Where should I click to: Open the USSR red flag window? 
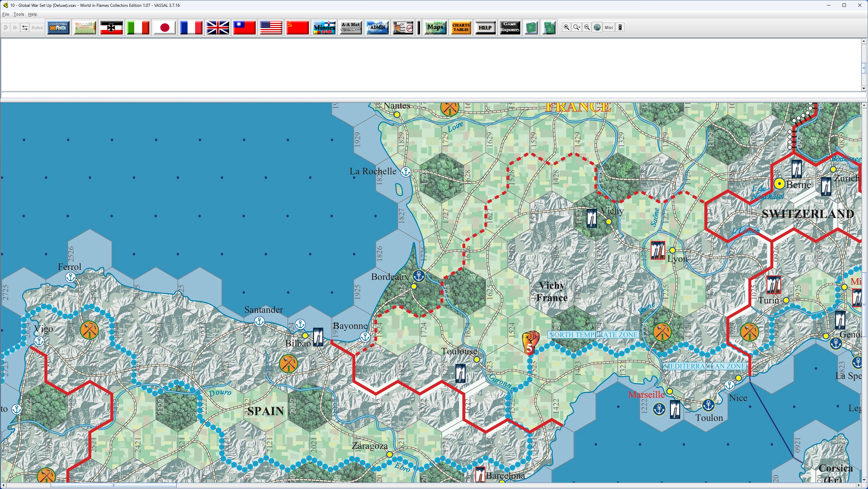tap(297, 28)
